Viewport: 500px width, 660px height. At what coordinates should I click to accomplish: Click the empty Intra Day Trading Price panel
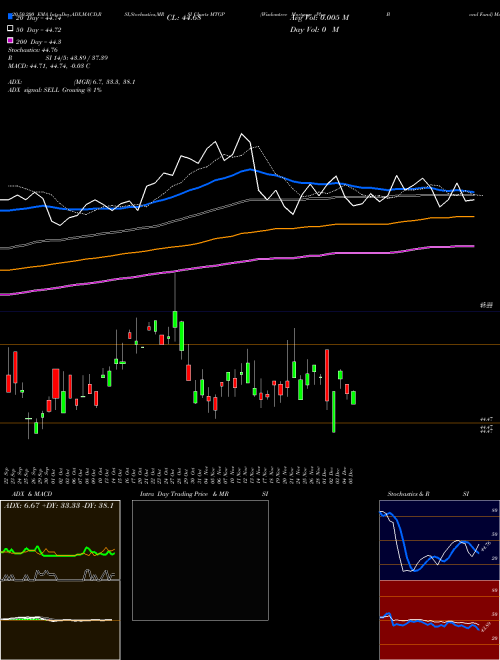point(200,560)
